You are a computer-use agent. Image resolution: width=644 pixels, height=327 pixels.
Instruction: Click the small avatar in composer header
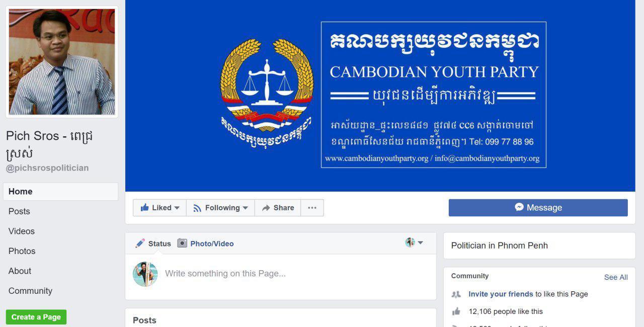pos(410,242)
